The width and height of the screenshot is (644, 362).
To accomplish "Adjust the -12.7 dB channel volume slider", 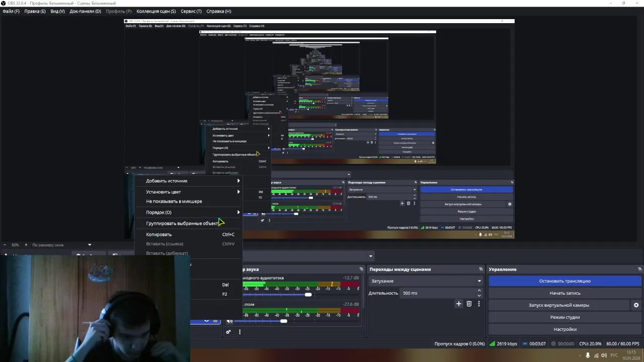I will tap(301, 295).
